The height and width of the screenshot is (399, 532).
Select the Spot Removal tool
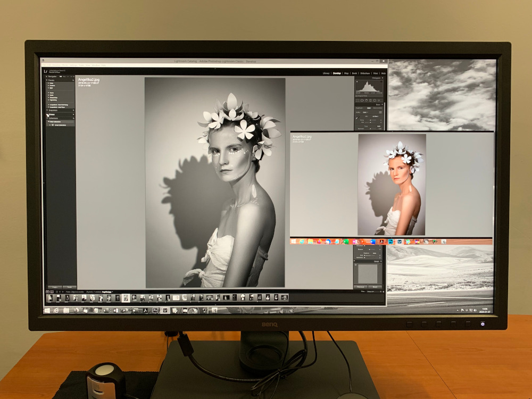(x=363, y=100)
